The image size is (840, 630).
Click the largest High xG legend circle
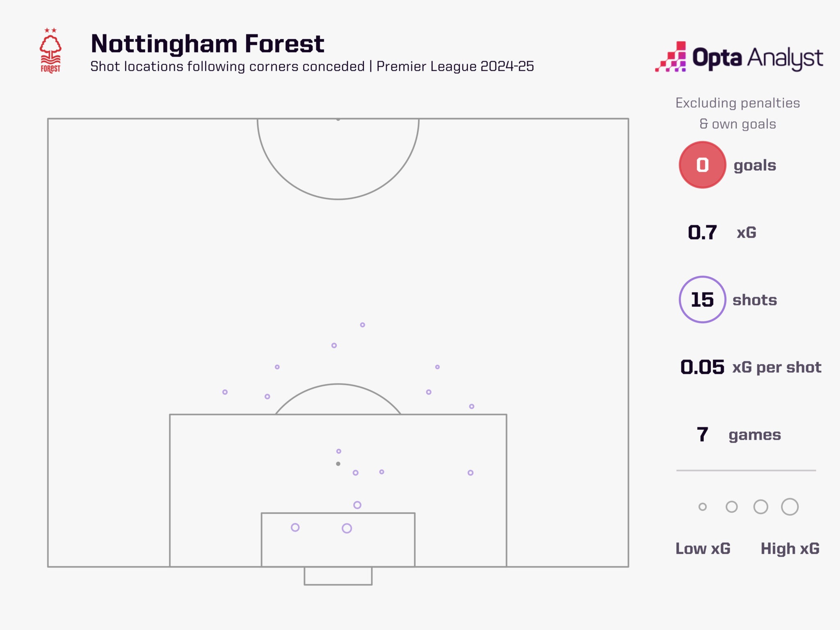coord(790,507)
